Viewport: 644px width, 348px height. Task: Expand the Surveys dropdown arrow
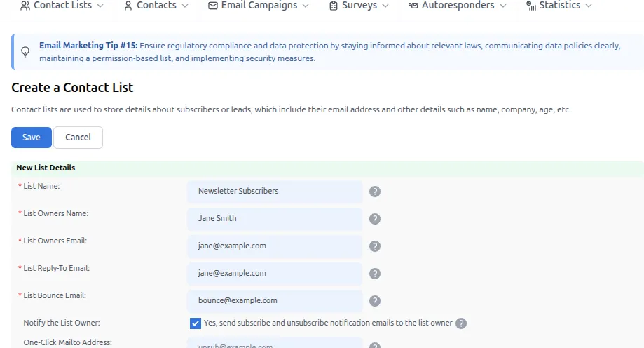coord(385,6)
